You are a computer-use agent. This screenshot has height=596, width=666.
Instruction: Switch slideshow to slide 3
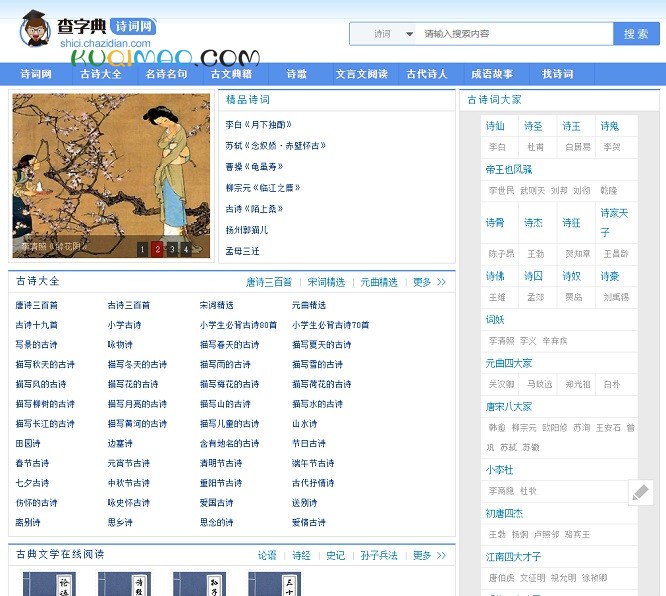(172, 249)
